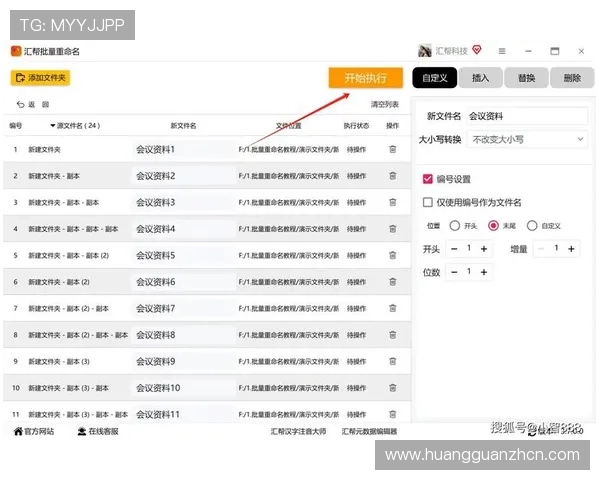Click the 新文件名 input field 会议资料
The image size is (600, 480).
pyautogui.click(x=527, y=116)
